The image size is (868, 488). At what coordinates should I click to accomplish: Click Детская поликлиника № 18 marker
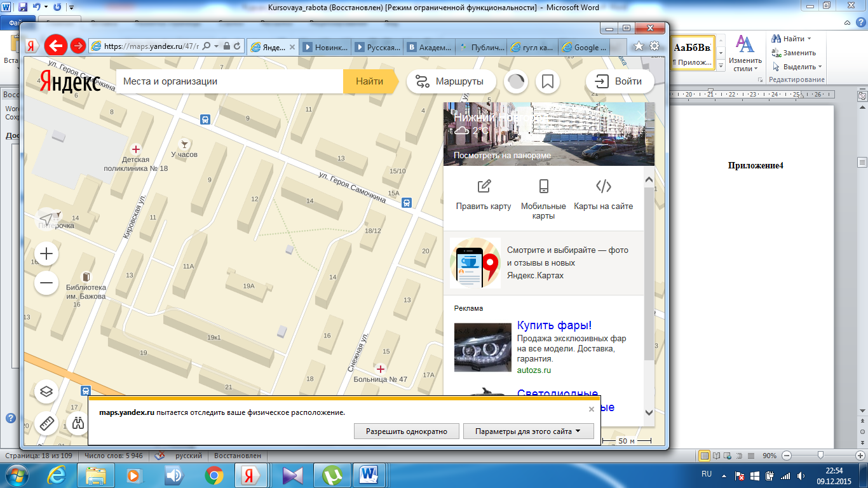click(x=135, y=149)
